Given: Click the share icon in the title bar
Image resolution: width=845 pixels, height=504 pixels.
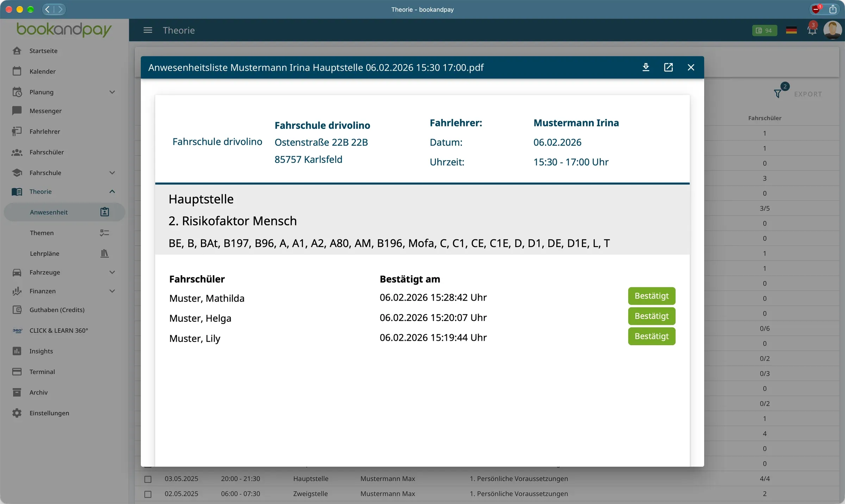Looking at the screenshot, I should pos(833,9).
